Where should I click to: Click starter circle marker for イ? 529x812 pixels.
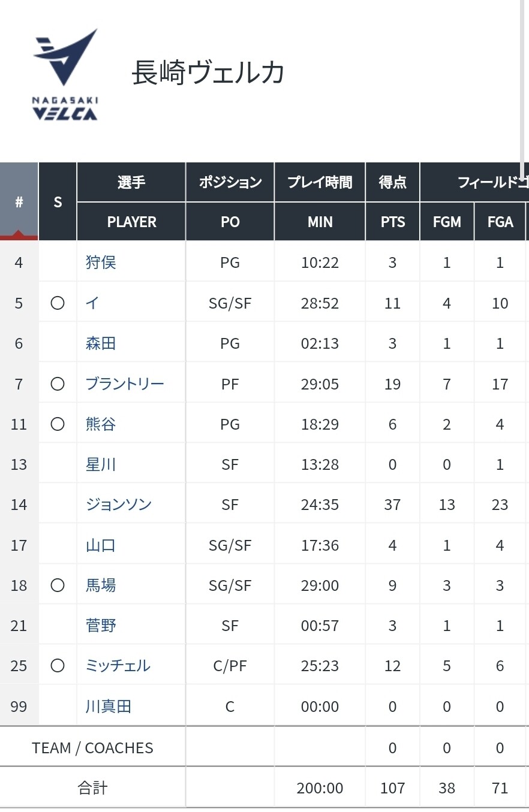pos(58,303)
